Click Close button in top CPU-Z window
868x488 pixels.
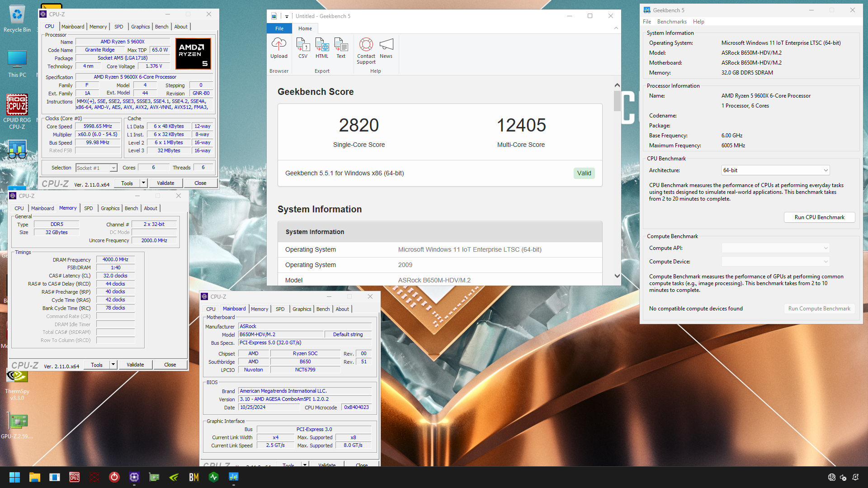[200, 183]
